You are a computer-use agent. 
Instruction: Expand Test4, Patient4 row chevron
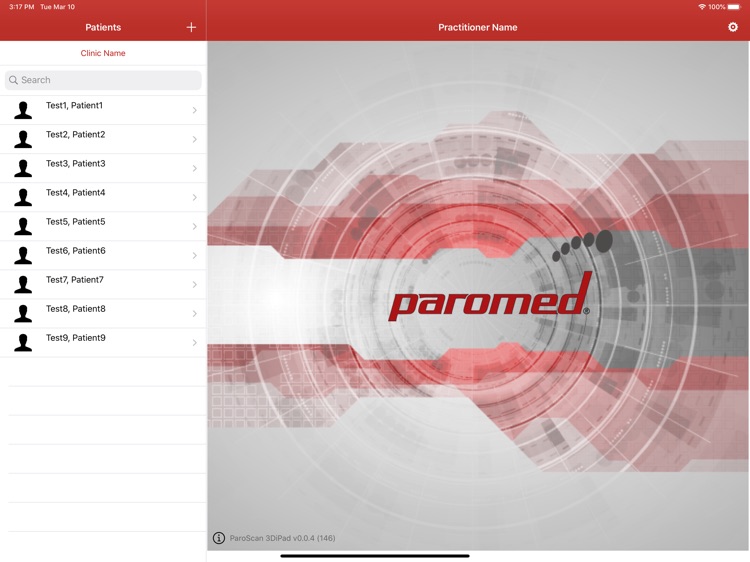tap(195, 198)
